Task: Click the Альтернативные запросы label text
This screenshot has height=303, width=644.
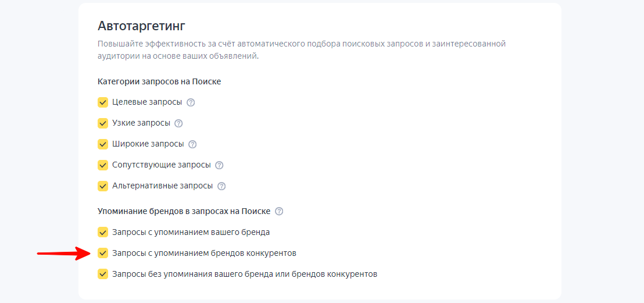Action: 162,186
